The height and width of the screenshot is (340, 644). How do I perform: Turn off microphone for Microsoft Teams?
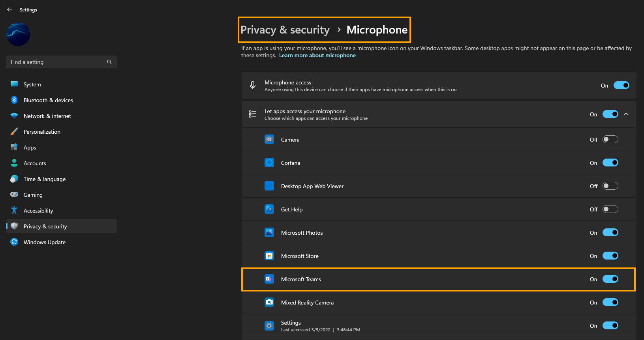pyautogui.click(x=610, y=279)
